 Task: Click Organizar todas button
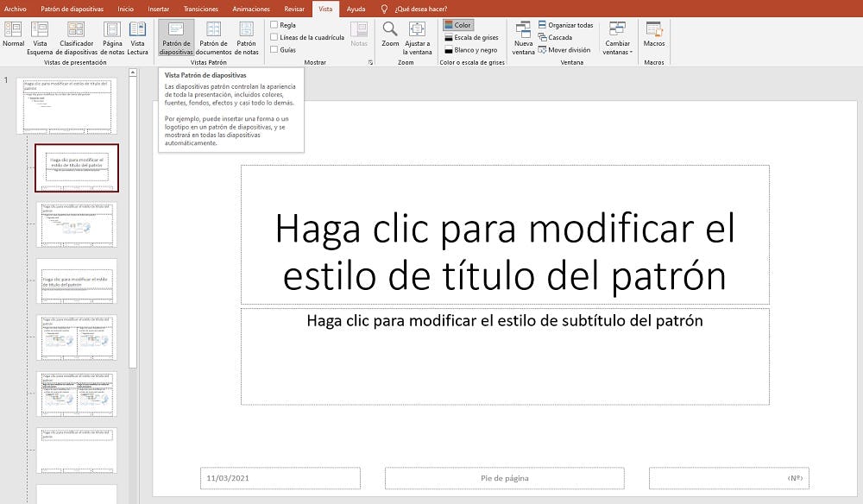click(565, 25)
